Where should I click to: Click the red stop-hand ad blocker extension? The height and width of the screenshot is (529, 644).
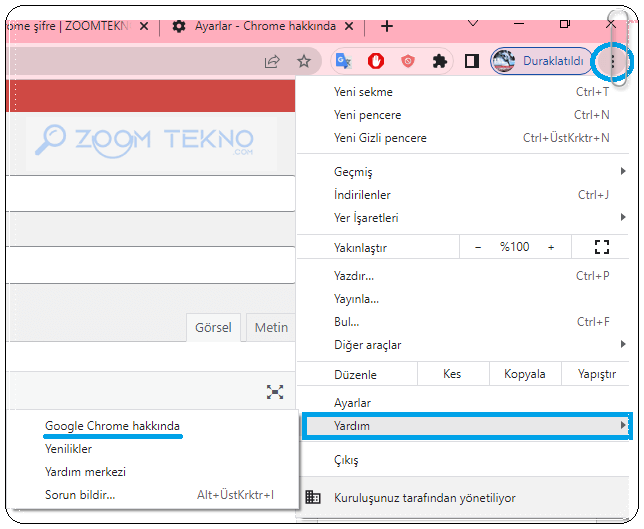(375, 62)
